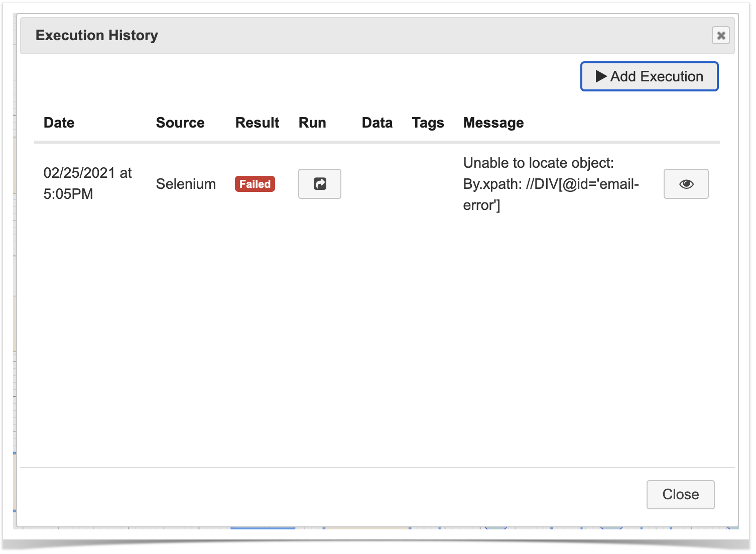Screen dimensions: 756x554
Task: Close dialog with the X icon
Action: click(721, 36)
